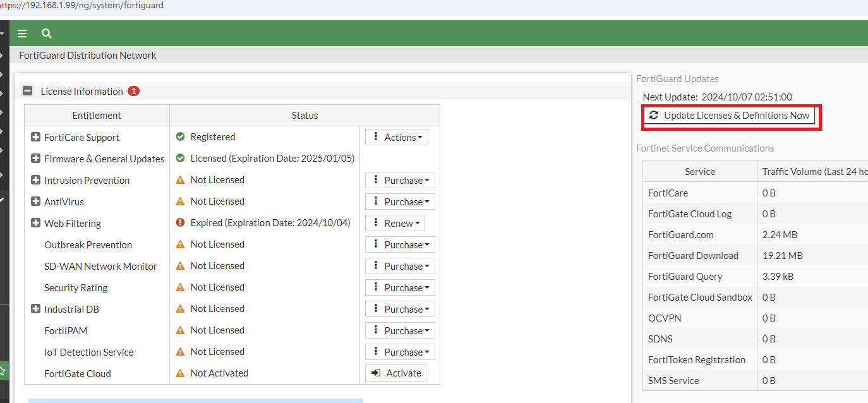The image size is (868, 403).
Task: Open Purchase dropdown for FortiIPAM
Action: [400, 330]
